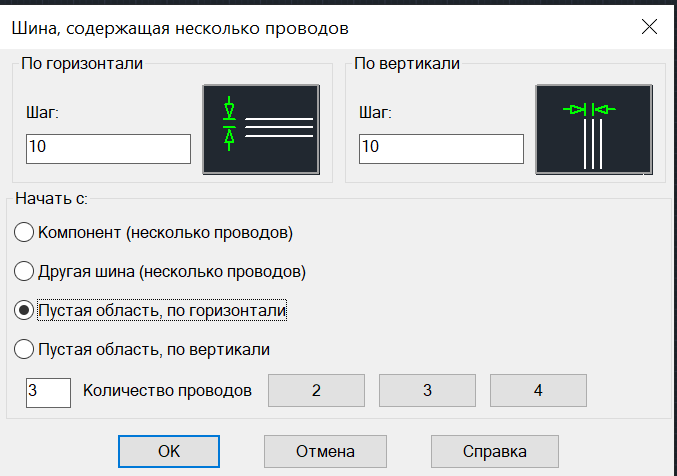Click the three white horizontal wire lines
677x476 pixels.
(x=279, y=127)
